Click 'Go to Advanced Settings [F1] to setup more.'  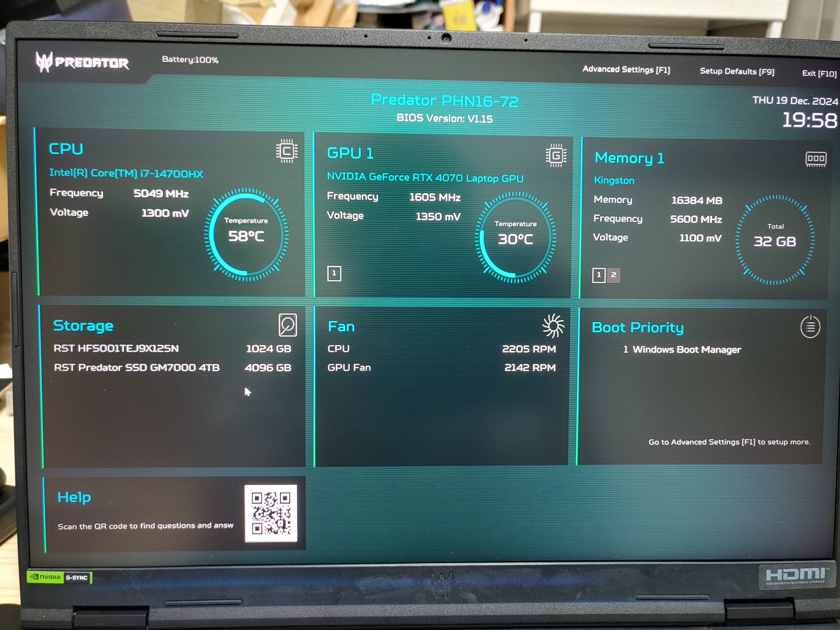click(x=729, y=442)
